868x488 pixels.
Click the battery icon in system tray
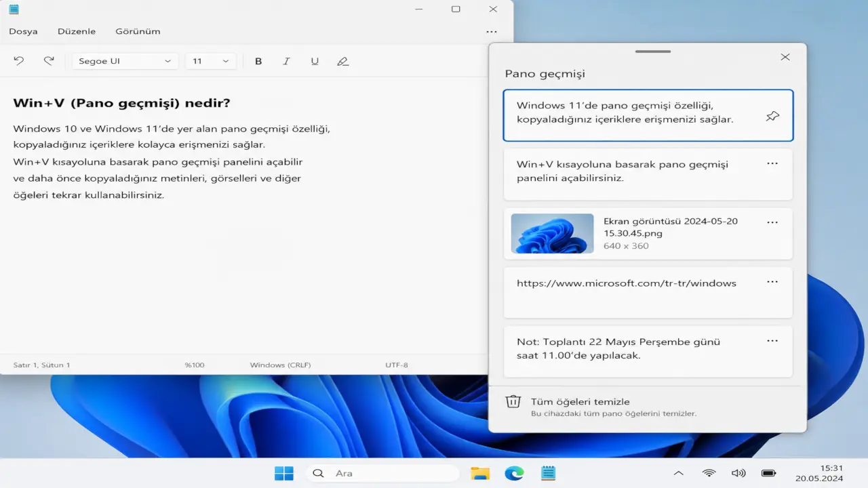point(768,473)
